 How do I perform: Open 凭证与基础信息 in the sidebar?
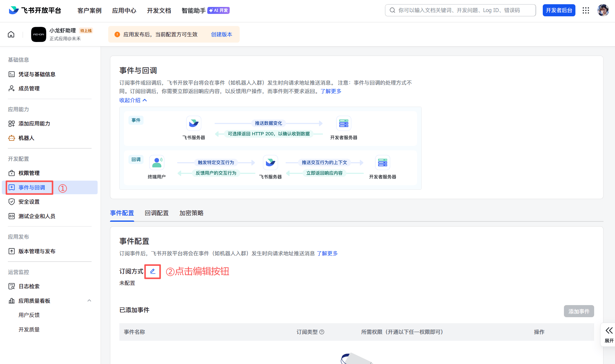(37, 74)
